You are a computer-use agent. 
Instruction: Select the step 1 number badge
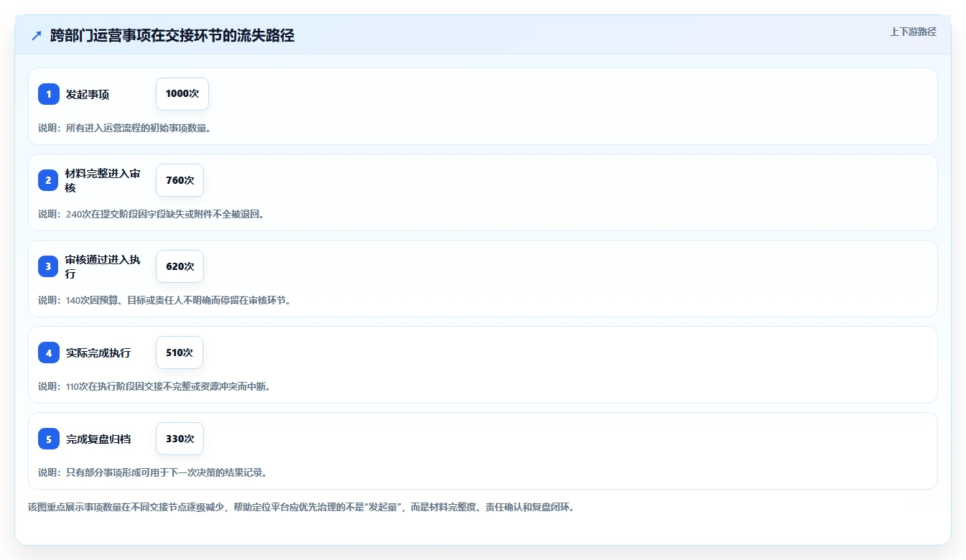(x=49, y=94)
